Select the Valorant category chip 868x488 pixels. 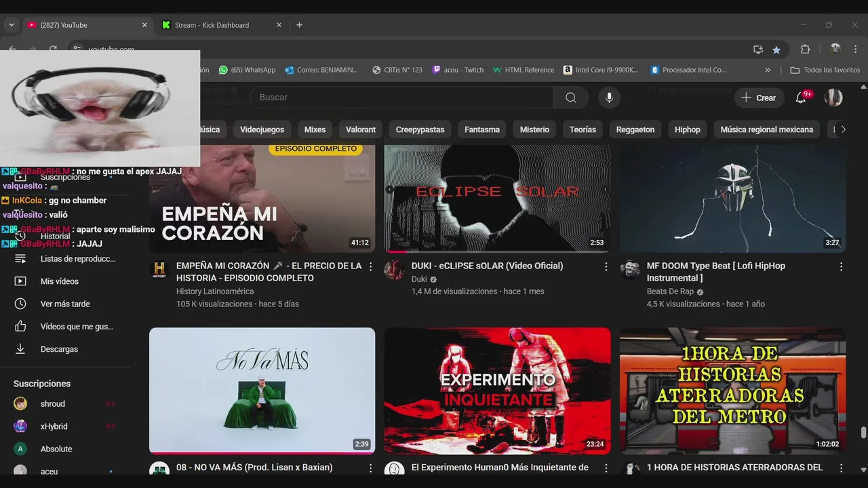[x=361, y=129]
